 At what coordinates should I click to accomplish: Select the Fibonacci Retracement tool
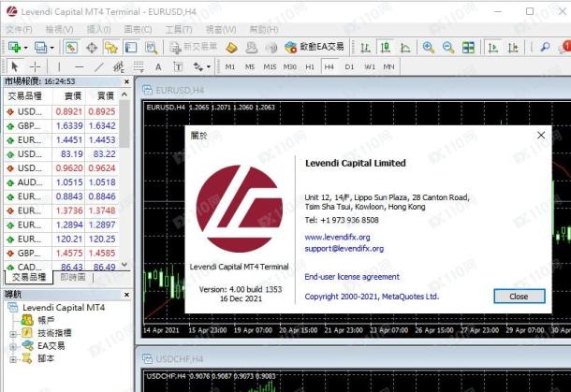click(139, 66)
